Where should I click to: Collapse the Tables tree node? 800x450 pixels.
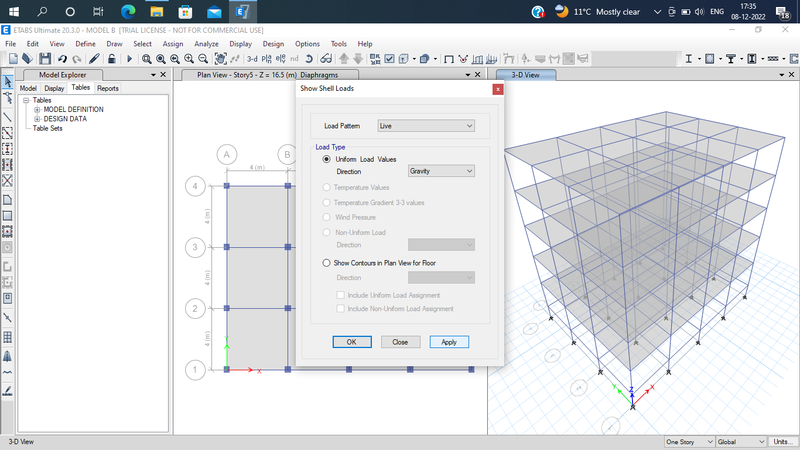[x=26, y=101]
